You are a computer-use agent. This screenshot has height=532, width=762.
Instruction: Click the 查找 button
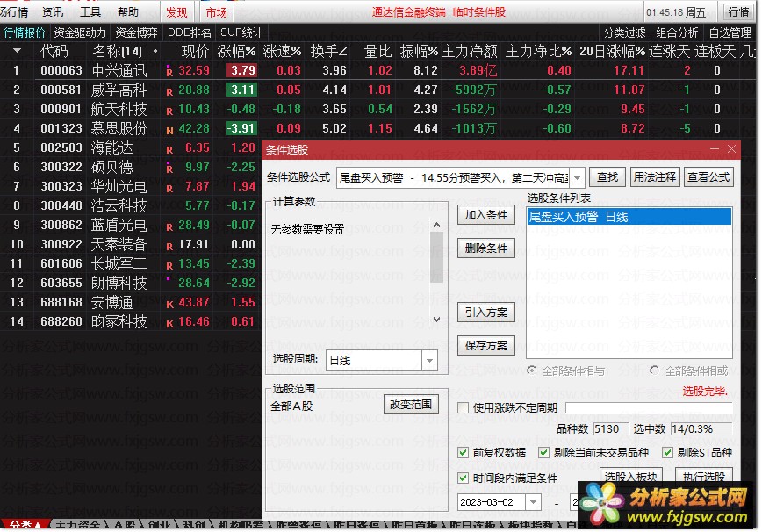607,177
